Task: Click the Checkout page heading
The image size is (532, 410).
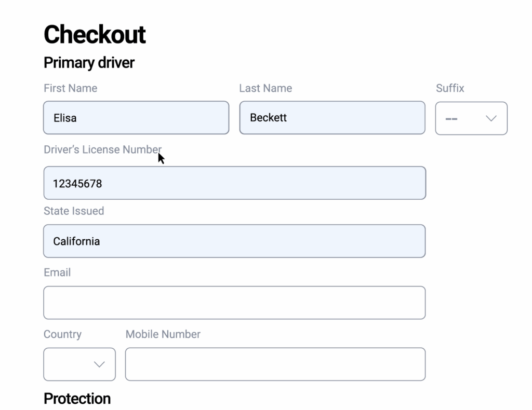Action: coord(95,35)
